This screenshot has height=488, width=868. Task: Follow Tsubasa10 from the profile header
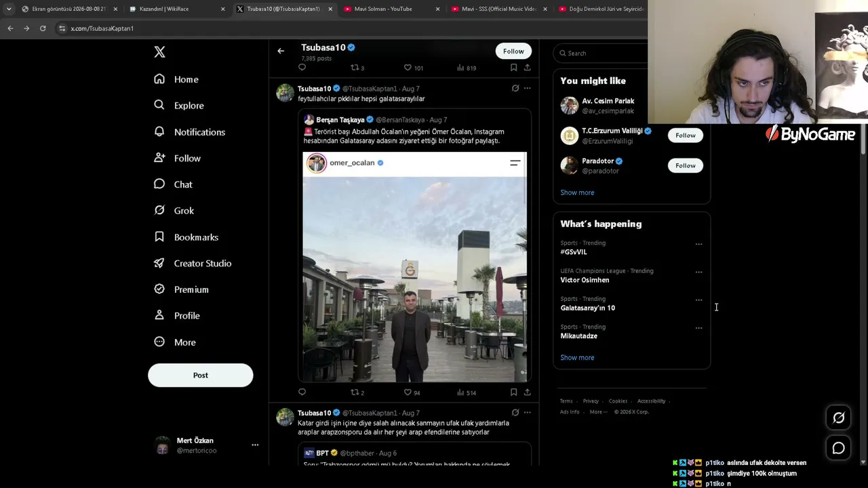click(513, 51)
